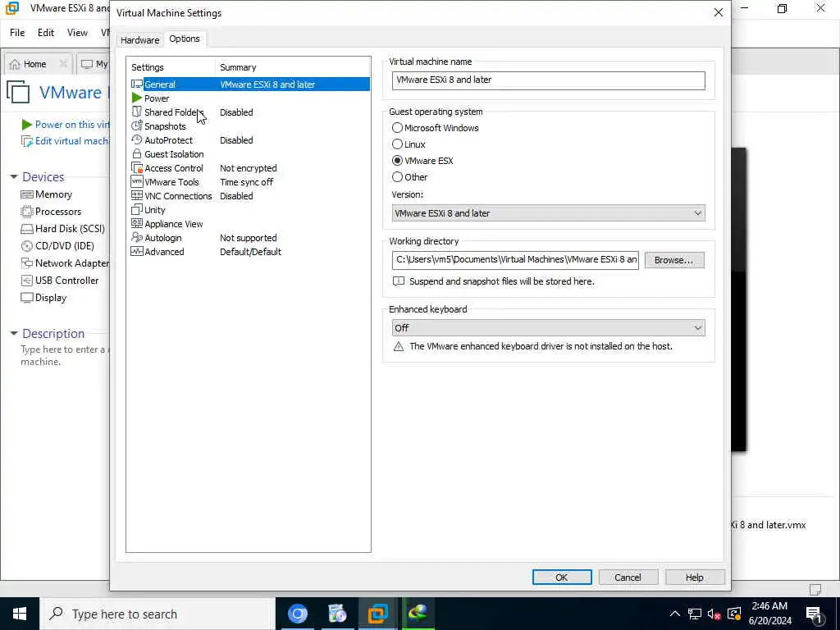Click the Working directory path field
Image resolution: width=840 pixels, height=630 pixels.
(515, 260)
